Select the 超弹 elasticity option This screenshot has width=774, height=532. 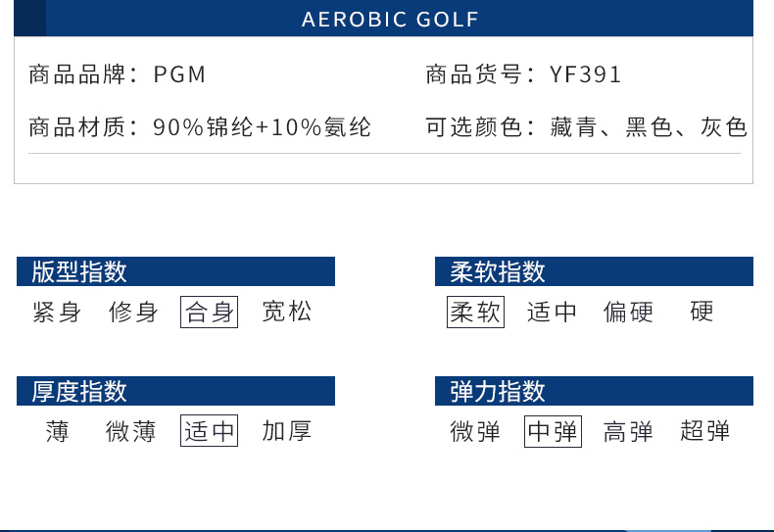tap(705, 431)
